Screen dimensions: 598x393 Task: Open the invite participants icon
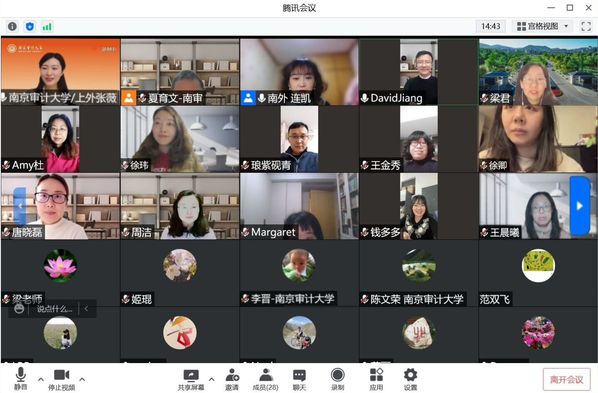coord(232,379)
